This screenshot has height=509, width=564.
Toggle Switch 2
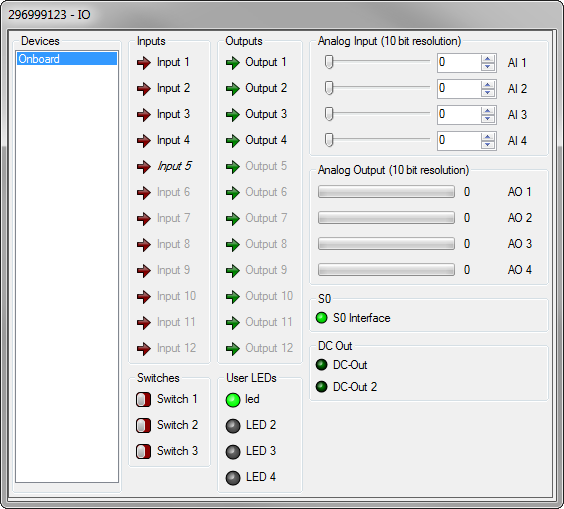tap(144, 426)
